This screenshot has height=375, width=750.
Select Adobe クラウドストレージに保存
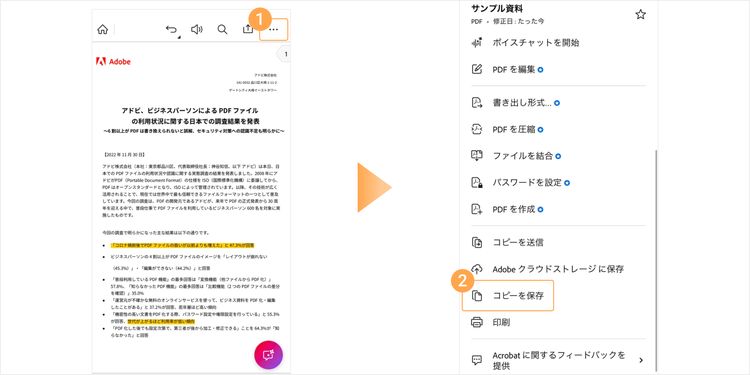558,269
